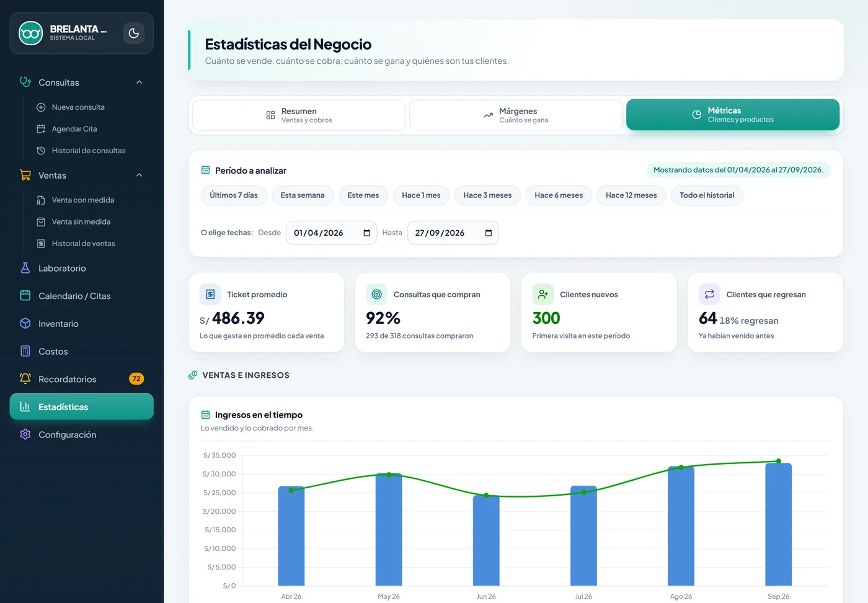Click the Ticket promedio receipt icon

210,295
